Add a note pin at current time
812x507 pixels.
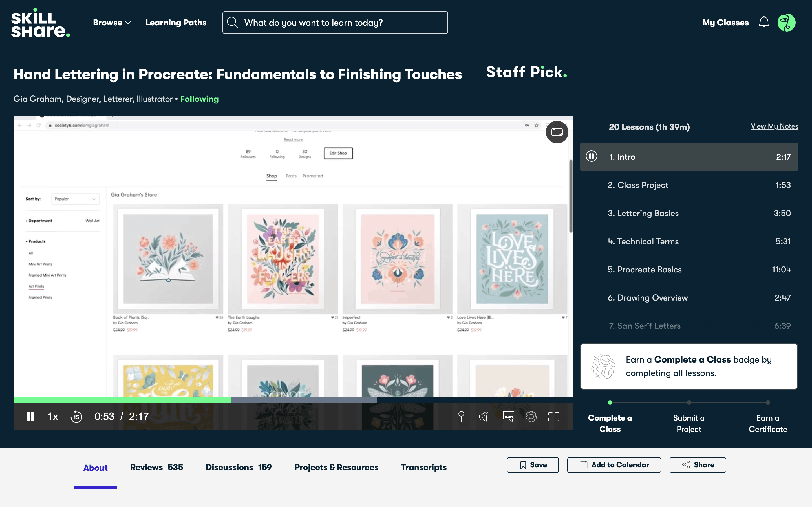coord(461,417)
